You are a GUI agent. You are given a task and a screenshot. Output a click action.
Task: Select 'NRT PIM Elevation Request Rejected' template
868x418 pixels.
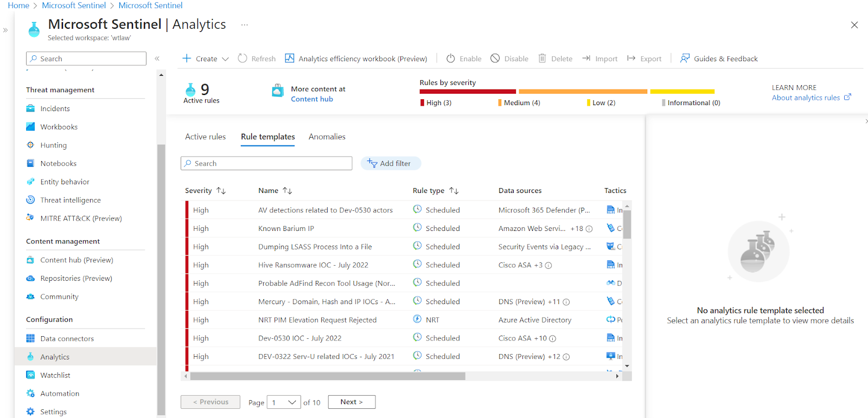(x=317, y=320)
